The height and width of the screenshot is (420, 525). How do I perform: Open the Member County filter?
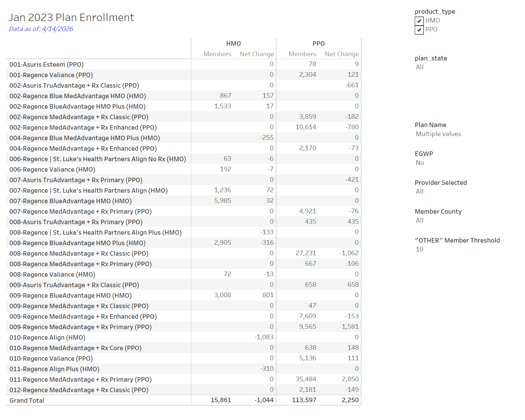coord(420,220)
